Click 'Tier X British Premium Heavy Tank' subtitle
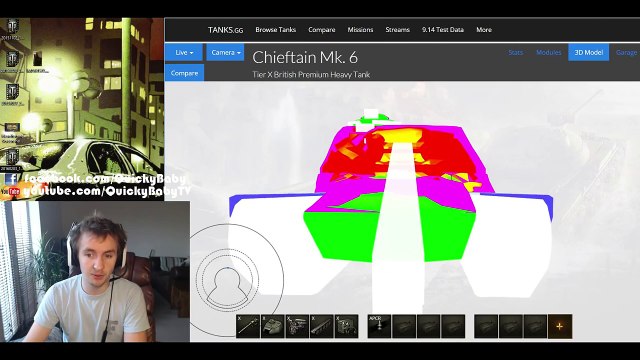This screenshot has height=360, width=640. click(x=311, y=75)
